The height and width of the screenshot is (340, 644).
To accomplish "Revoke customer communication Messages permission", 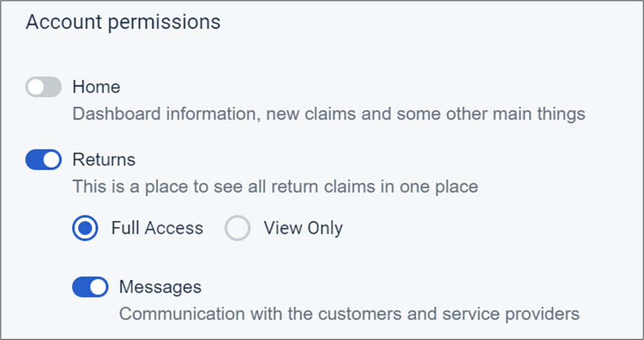I will 90,287.
